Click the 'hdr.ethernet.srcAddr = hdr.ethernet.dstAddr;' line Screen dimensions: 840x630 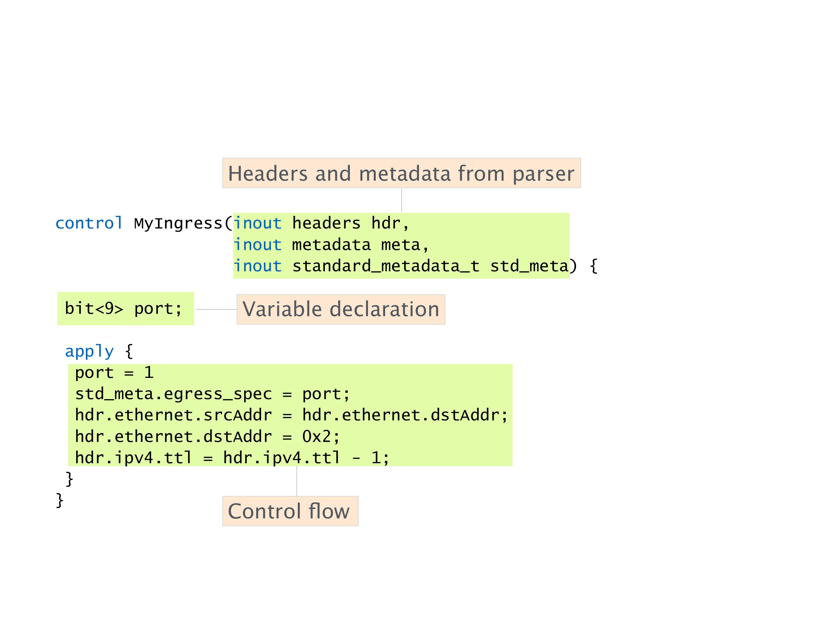coord(291,415)
